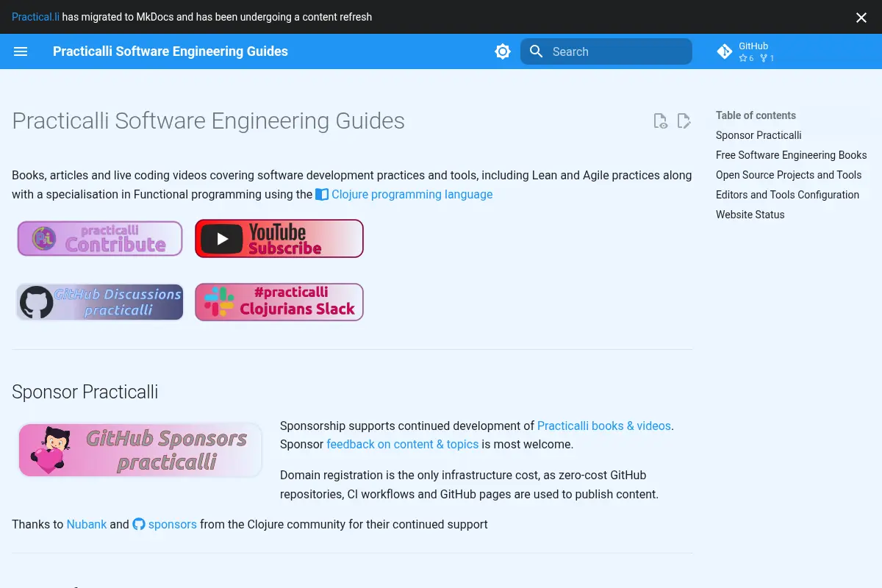Open the Practical.li link in the banner
This screenshot has width=882, height=588.
(35, 17)
